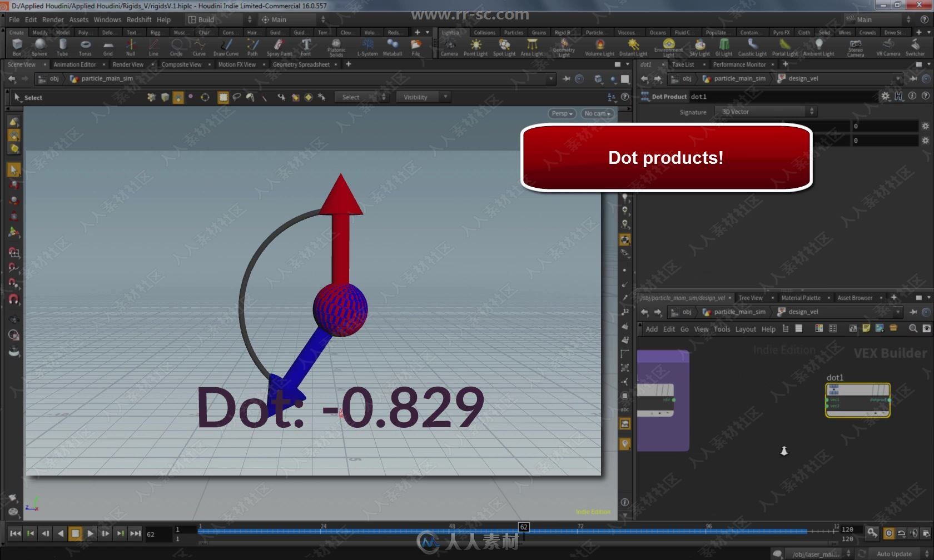Add an Environment Light
This screenshot has width=934, height=560.
point(669,48)
